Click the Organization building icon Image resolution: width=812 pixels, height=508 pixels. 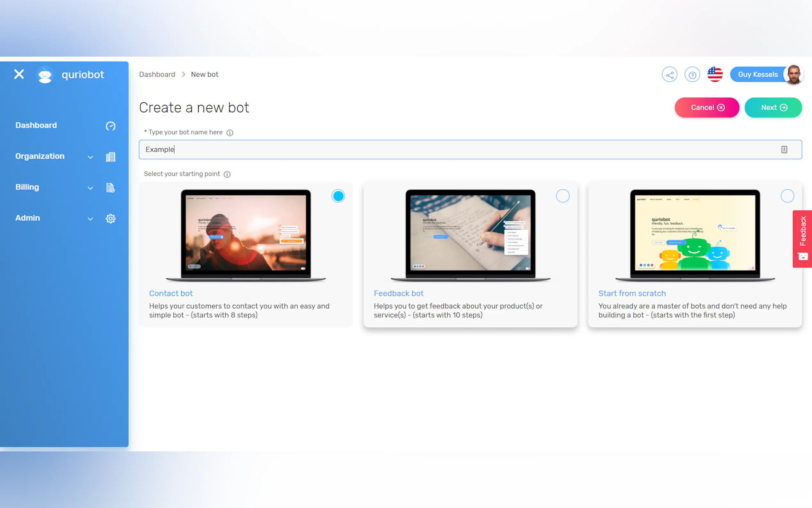click(110, 157)
